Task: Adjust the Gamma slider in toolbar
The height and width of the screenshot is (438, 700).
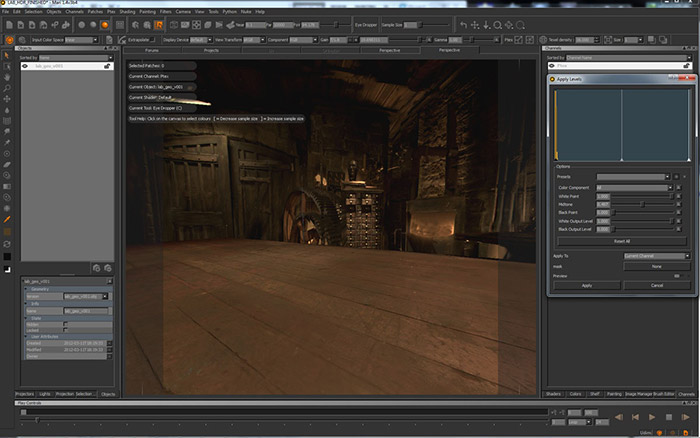Action: [472, 40]
